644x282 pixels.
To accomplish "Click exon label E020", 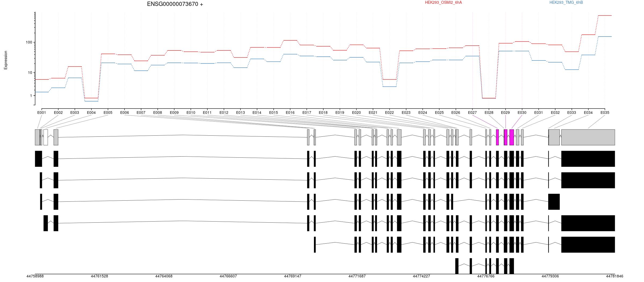I will 356,113.
